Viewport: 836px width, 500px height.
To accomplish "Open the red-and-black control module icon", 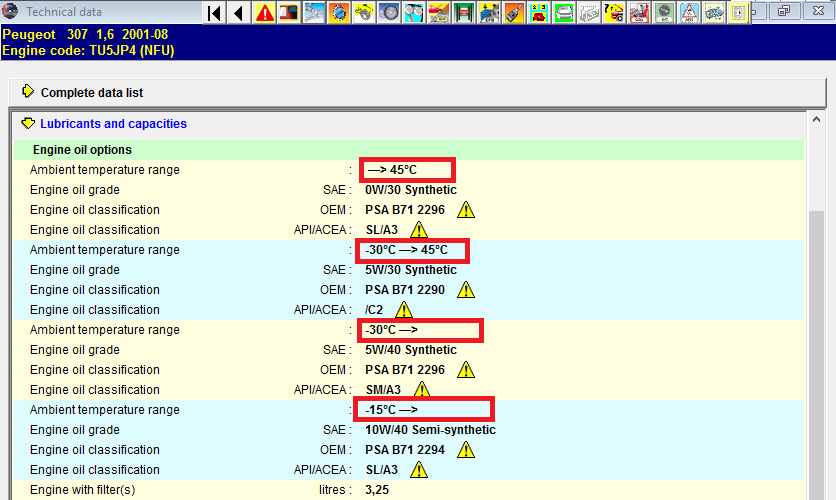I will pyautogui.click(x=289, y=12).
